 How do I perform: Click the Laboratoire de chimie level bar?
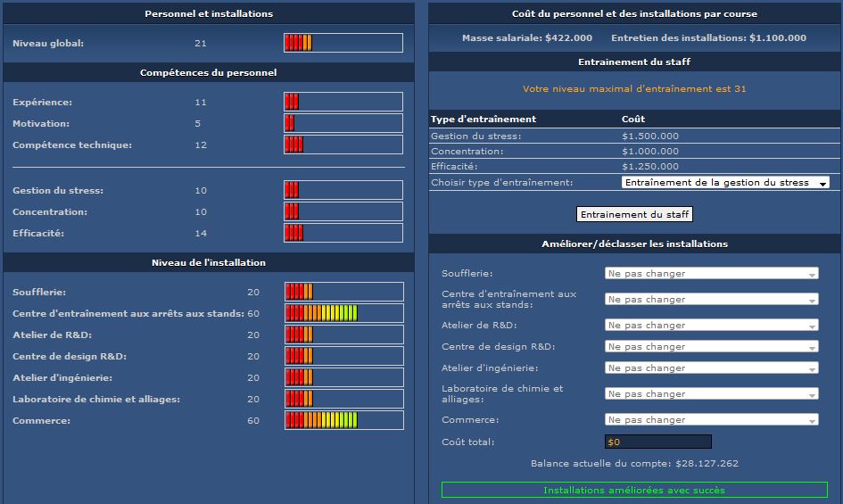coord(344,399)
